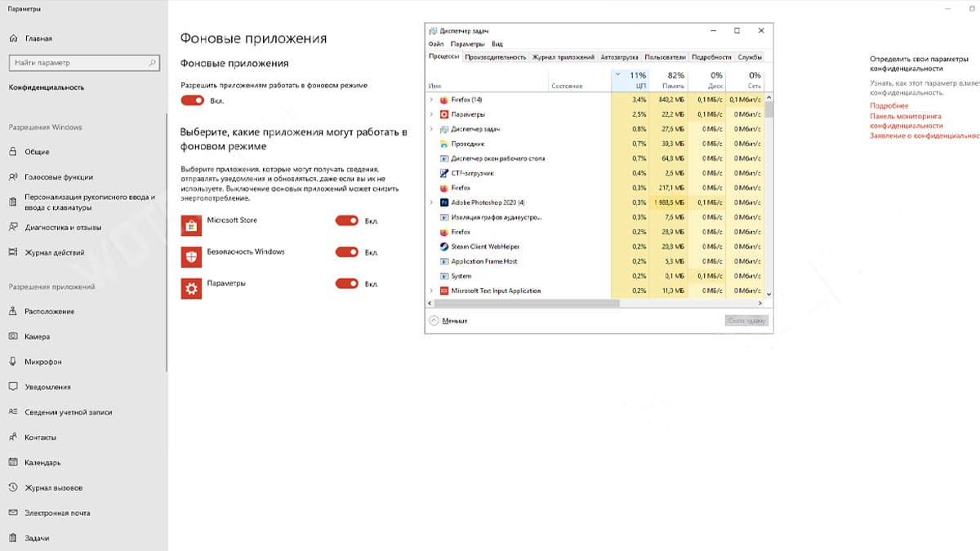The image size is (980, 551).
Task: Switch to the Журнал приложений tab
Action: [x=563, y=57]
